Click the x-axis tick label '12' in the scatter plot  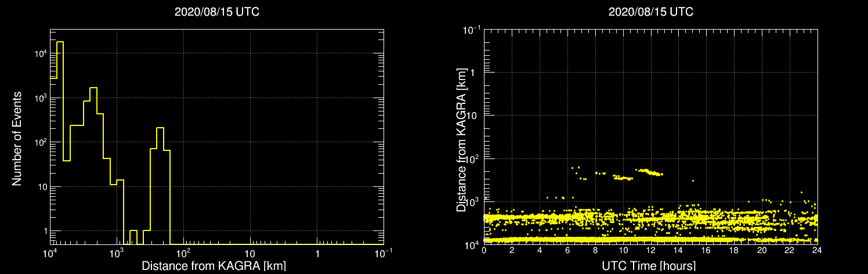click(x=650, y=250)
